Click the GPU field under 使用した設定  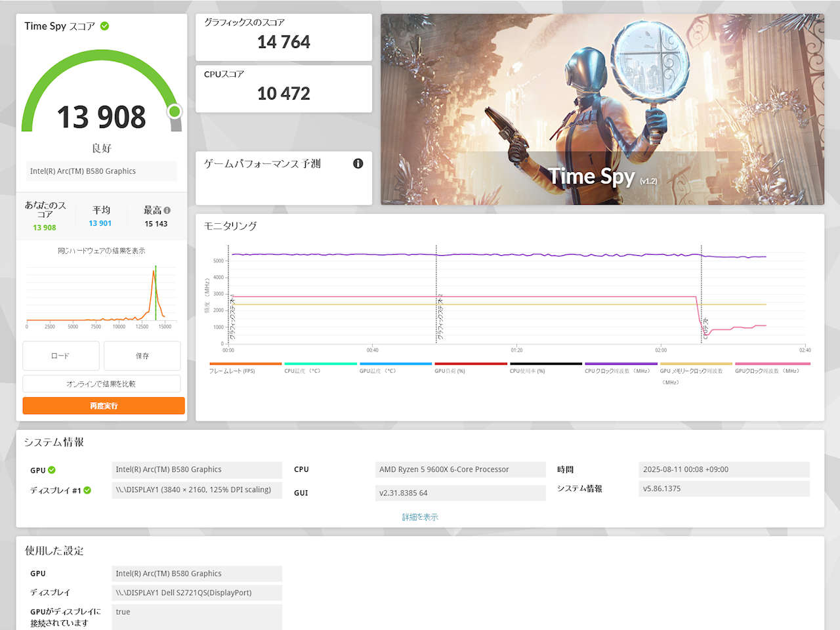[197, 574]
